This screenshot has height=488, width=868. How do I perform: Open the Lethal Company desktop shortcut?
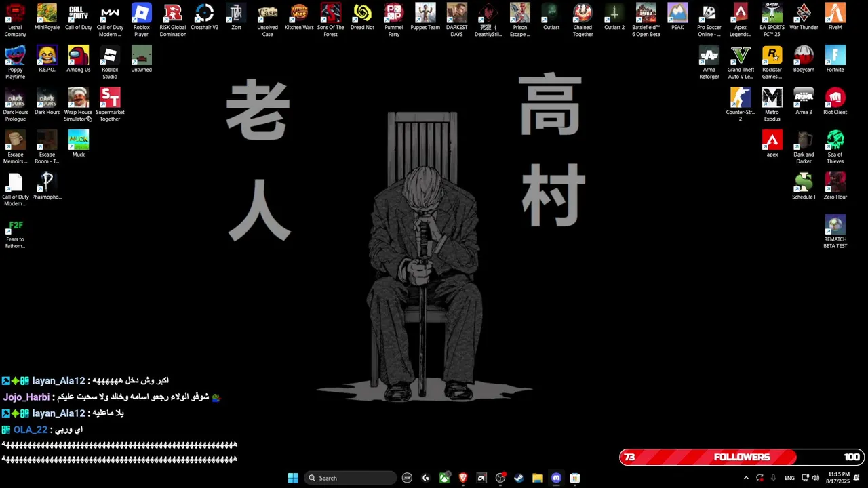(15, 20)
